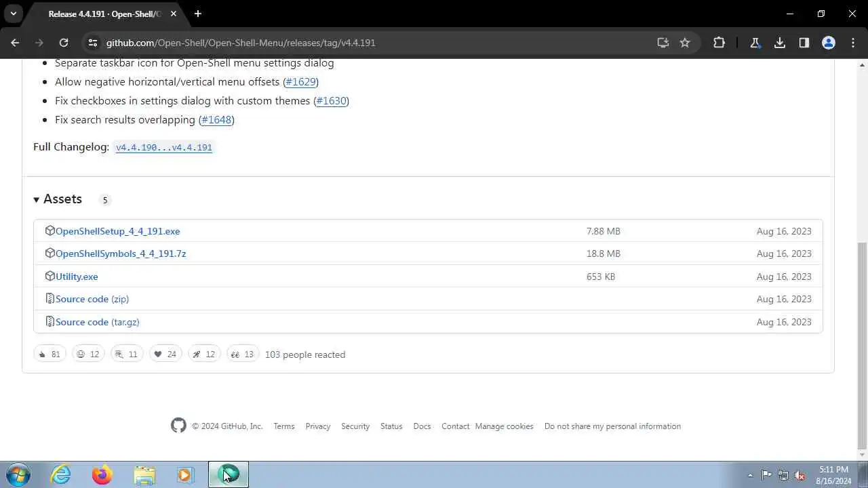This screenshot has width=868, height=488.
Task: Click the scrollbar up arrow
Action: [862, 64]
